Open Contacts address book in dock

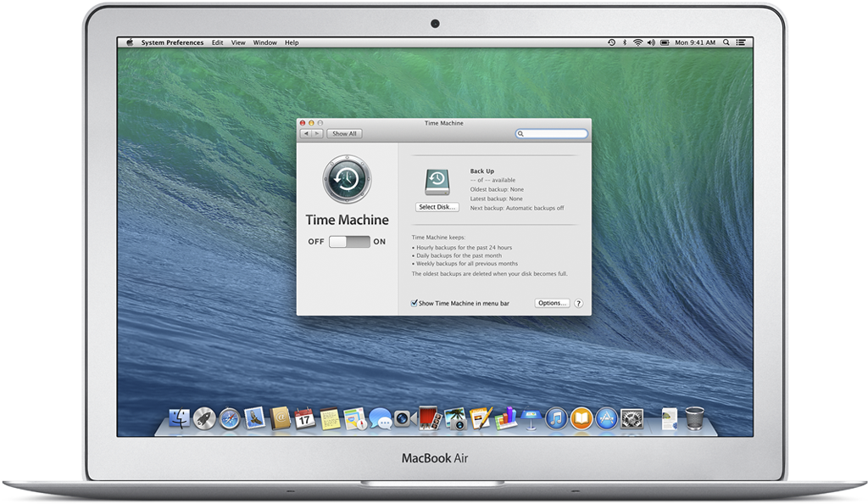pyautogui.click(x=280, y=418)
